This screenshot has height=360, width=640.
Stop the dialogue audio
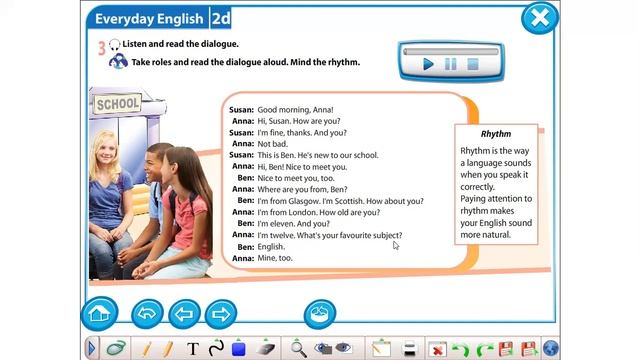[x=473, y=64]
